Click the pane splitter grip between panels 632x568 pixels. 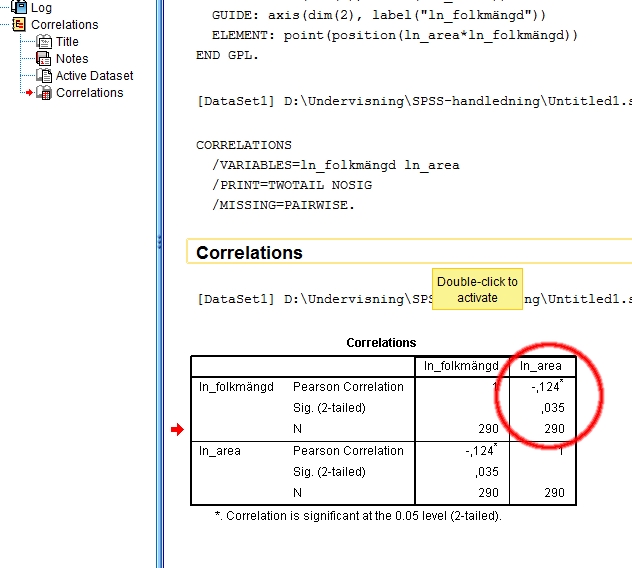pyautogui.click(x=159, y=242)
